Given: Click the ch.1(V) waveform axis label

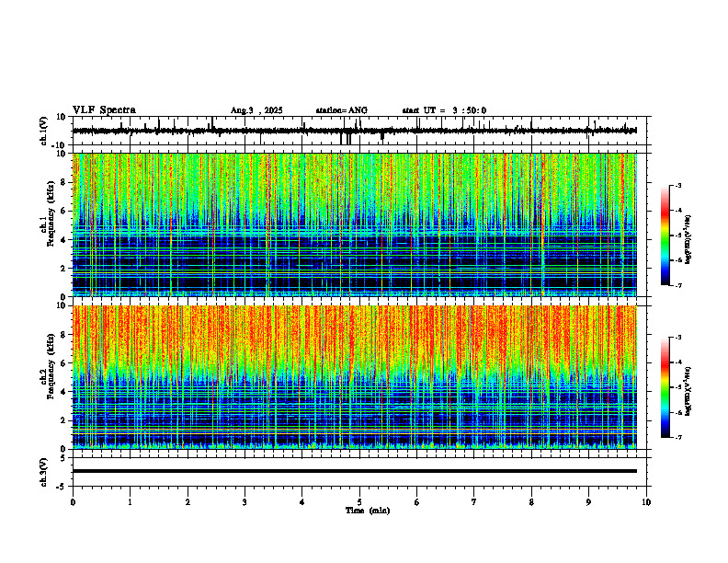Looking at the screenshot, I should [44, 131].
